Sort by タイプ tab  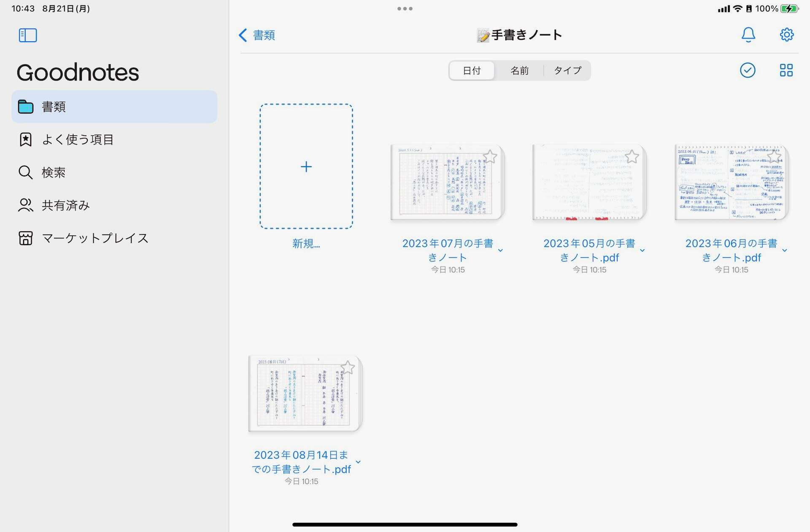point(567,70)
